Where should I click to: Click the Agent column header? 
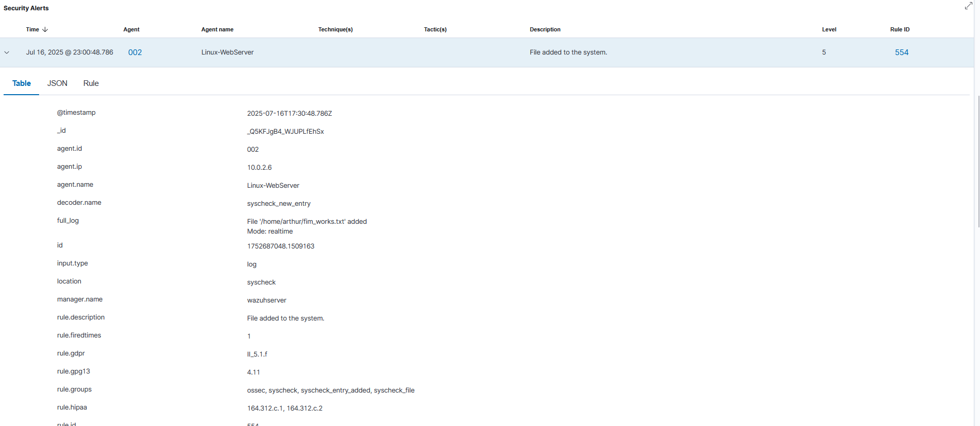pos(131,29)
